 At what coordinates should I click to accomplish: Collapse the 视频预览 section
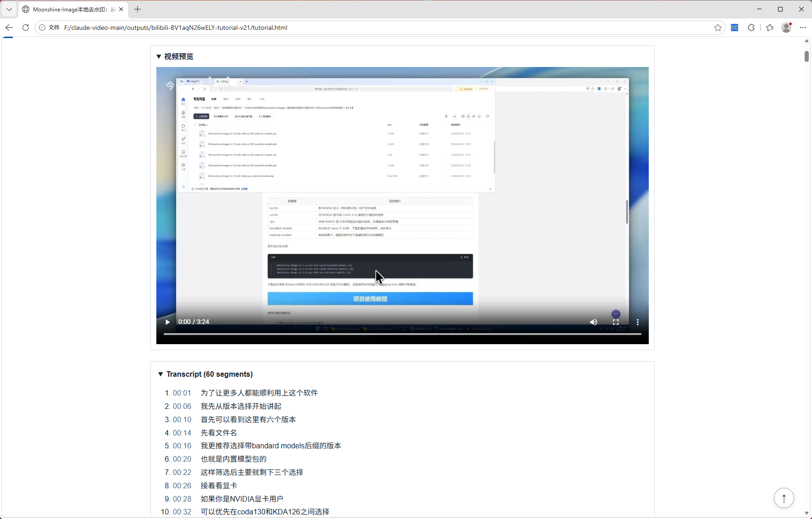coord(175,56)
